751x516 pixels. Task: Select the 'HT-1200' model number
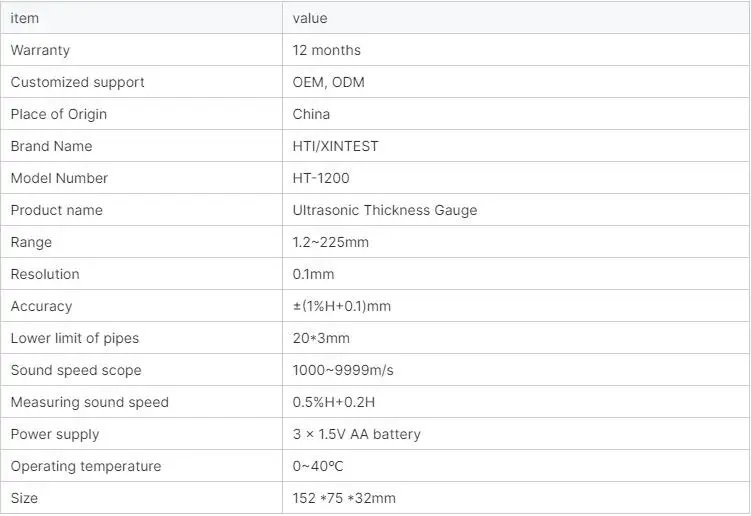[x=321, y=178]
